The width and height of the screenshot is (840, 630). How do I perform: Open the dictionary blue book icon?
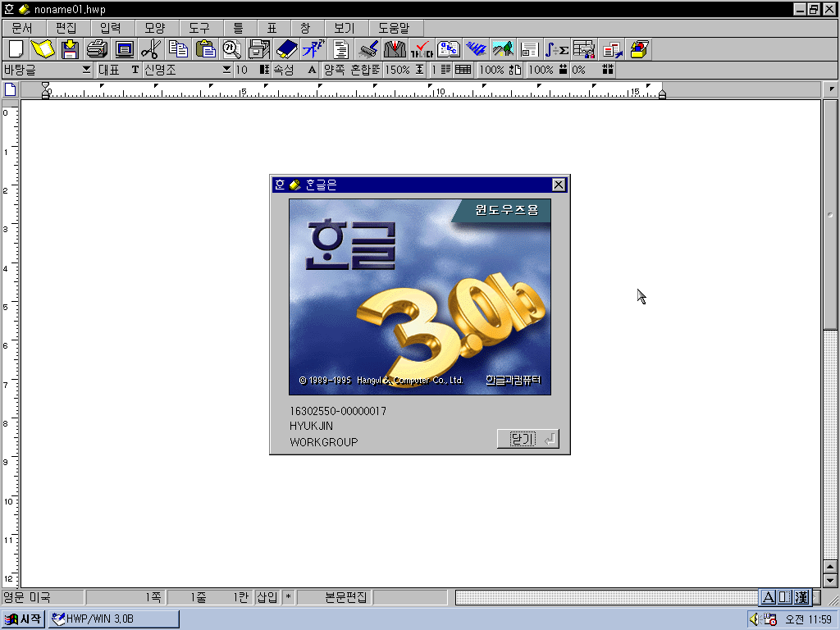tap(286, 49)
